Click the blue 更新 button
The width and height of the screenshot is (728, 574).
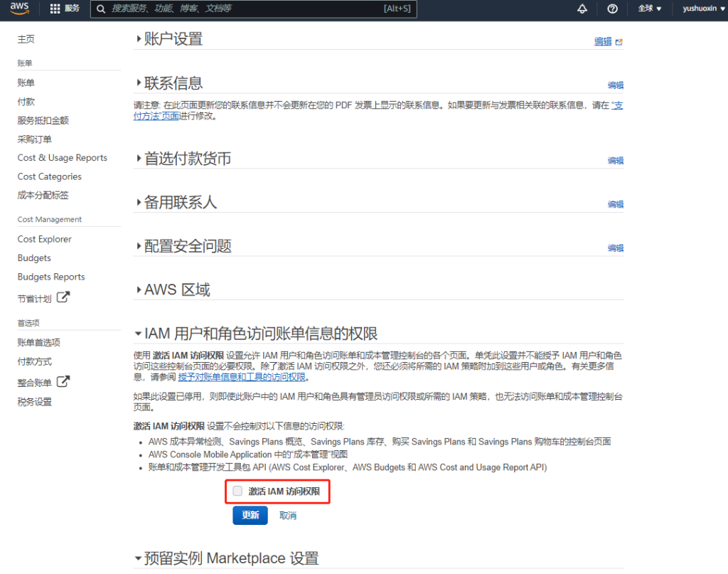(x=250, y=515)
